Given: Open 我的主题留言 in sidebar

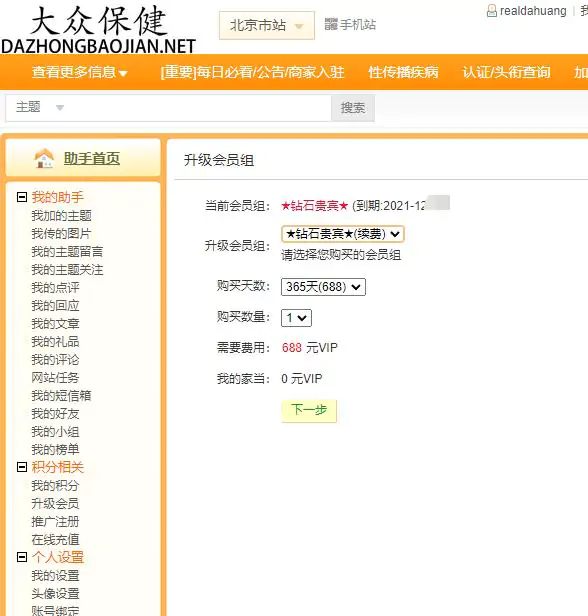Looking at the screenshot, I should click(67, 251).
